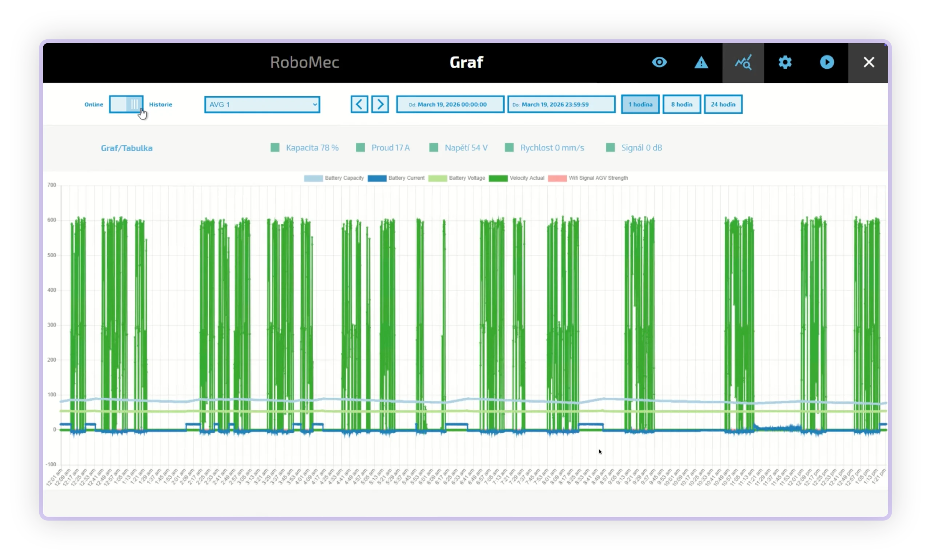Click the Graf/Tabulka link
Image resolution: width=931 pixels, height=560 pixels.
pos(127,148)
